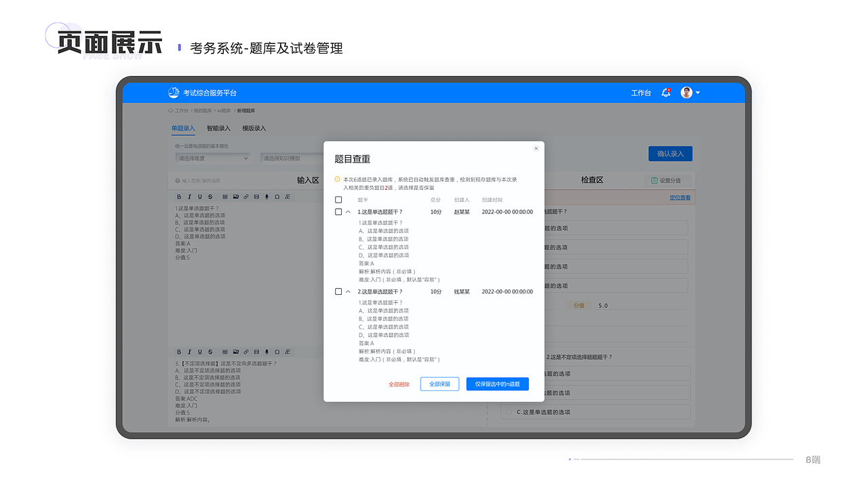Screen dimensions: 868x488
Task: Insert image via lower editor toolbar
Action: click(236, 352)
